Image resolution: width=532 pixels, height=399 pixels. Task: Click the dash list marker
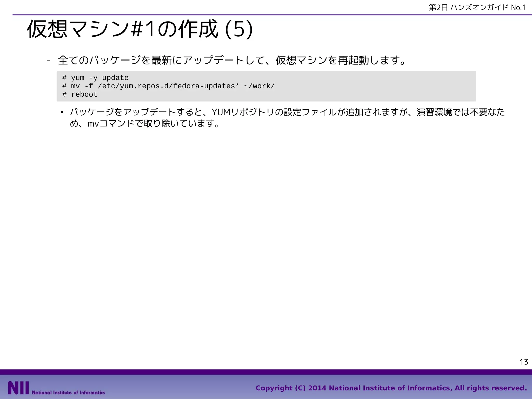pos(48,61)
